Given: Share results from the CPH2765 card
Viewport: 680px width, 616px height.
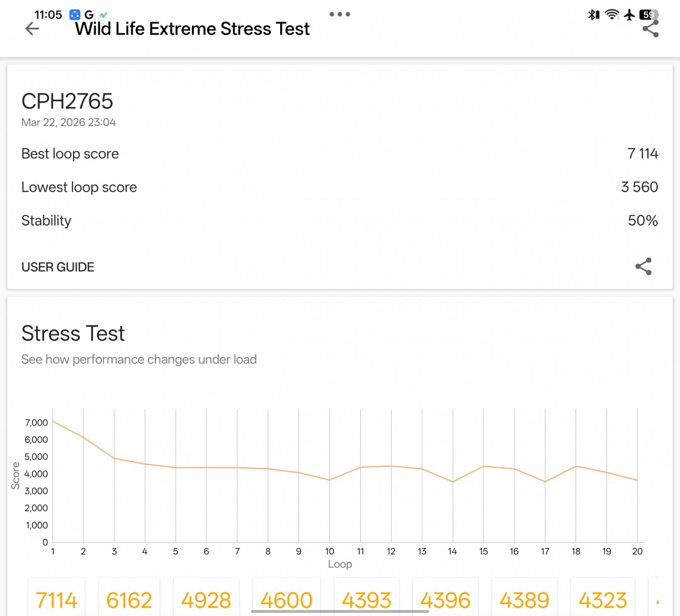Looking at the screenshot, I should (x=643, y=266).
